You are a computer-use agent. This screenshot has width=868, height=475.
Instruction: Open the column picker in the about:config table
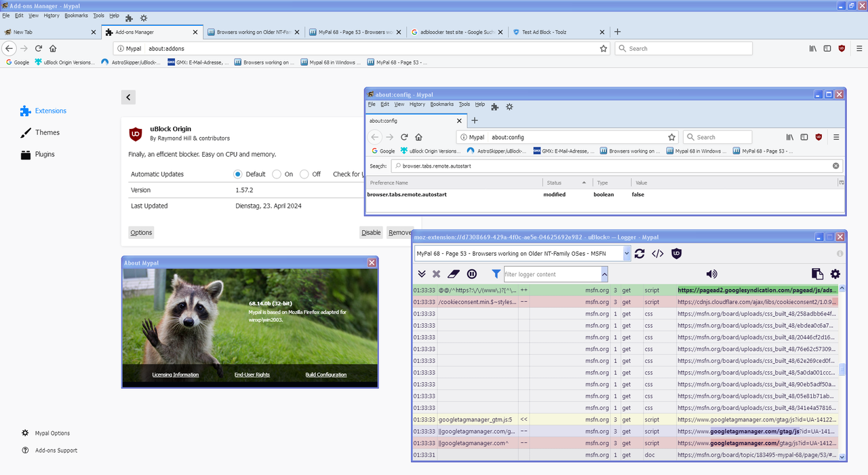842,183
